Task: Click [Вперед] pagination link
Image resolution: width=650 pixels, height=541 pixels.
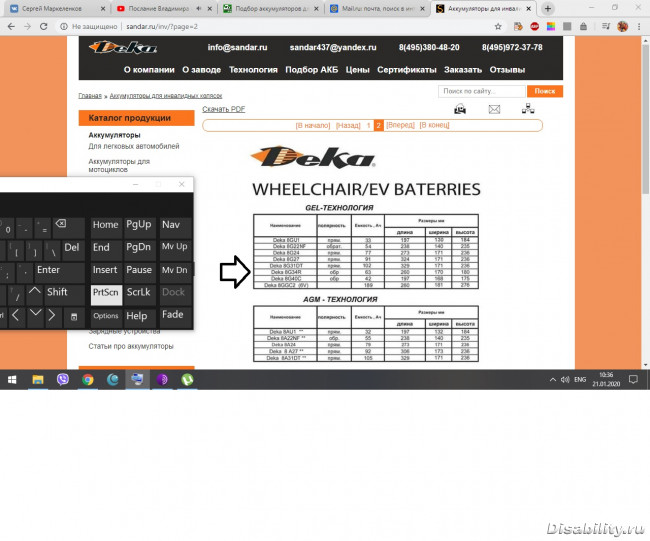Action: [400, 125]
